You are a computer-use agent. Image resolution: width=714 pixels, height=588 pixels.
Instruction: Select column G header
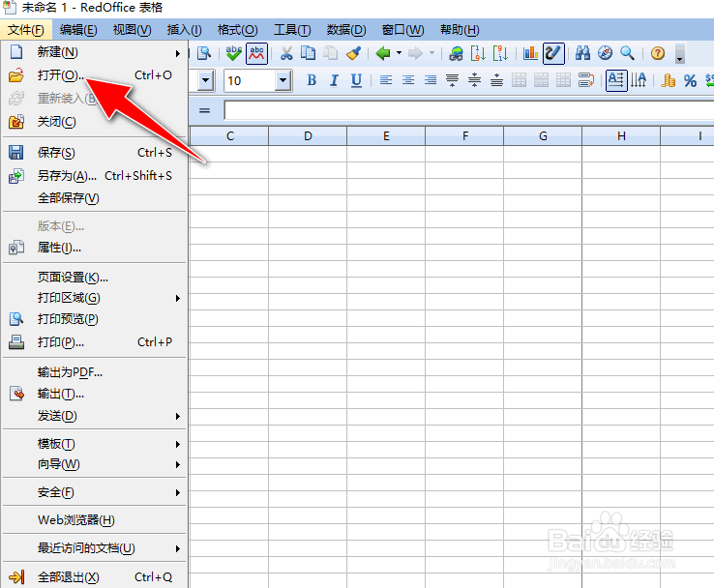[543, 136]
